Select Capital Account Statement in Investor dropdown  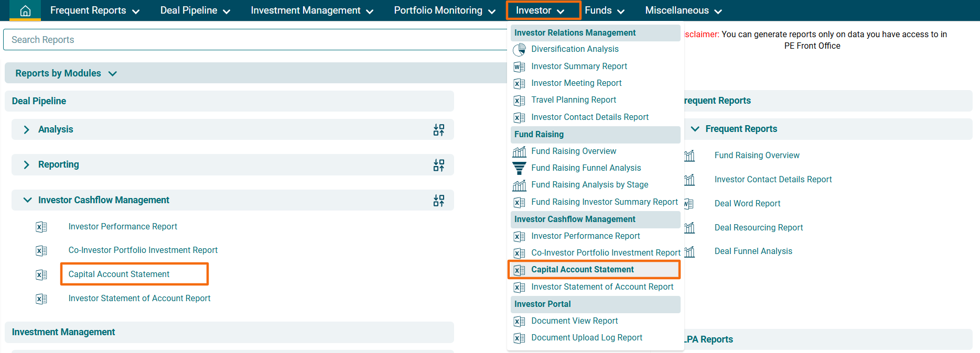pyautogui.click(x=582, y=270)
